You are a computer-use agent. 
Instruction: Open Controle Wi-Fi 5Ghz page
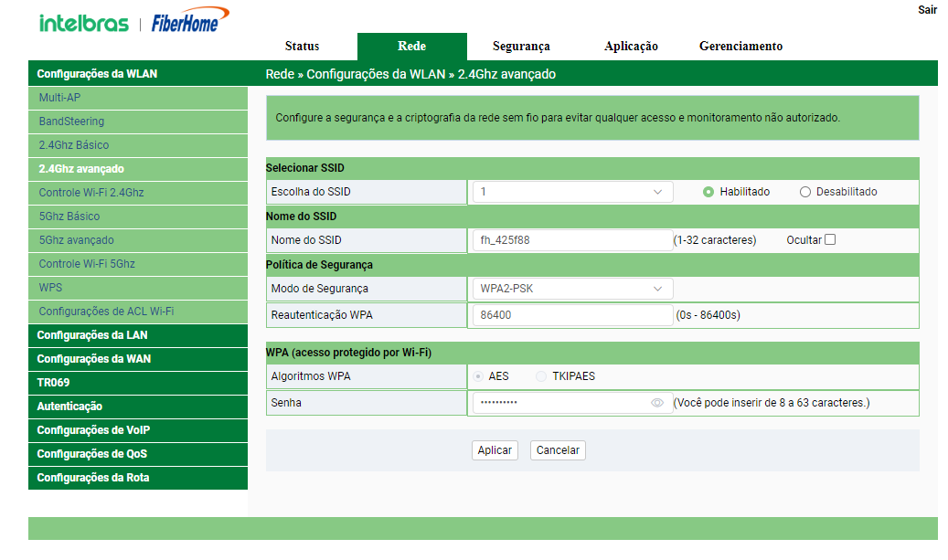pyautogui.click(x=138, y=264)
